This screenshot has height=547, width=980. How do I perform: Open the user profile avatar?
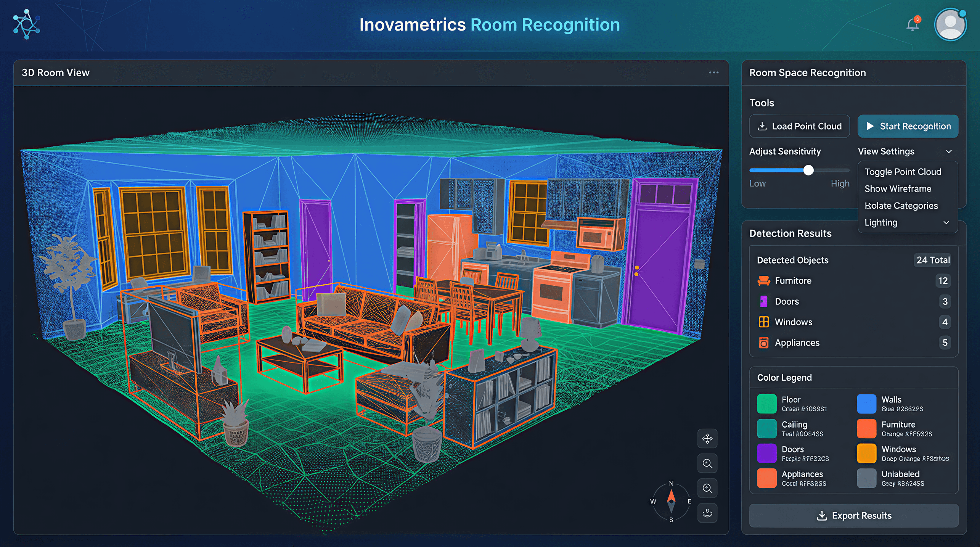point(950,24)
